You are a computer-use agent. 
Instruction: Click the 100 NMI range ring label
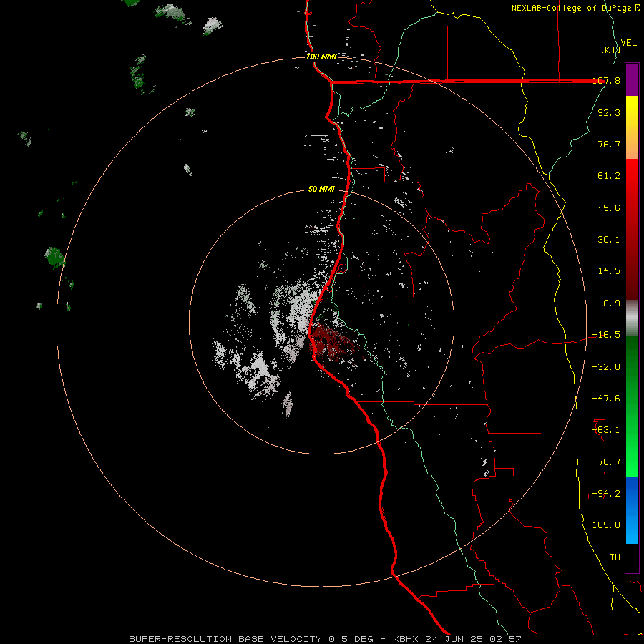point(321,57)
